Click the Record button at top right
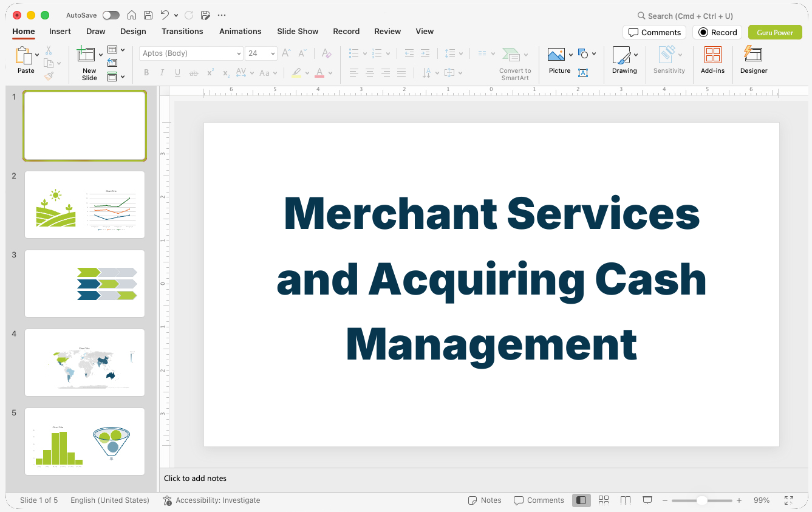The width and height of the screenshot is (812, 512). point(717,32)
